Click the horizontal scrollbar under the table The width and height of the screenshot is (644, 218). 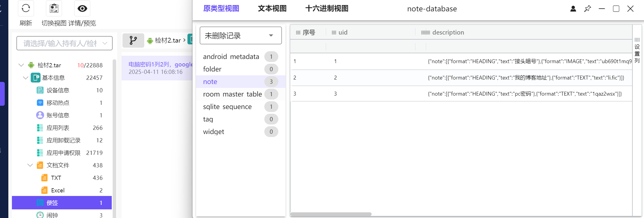(331, 214)
